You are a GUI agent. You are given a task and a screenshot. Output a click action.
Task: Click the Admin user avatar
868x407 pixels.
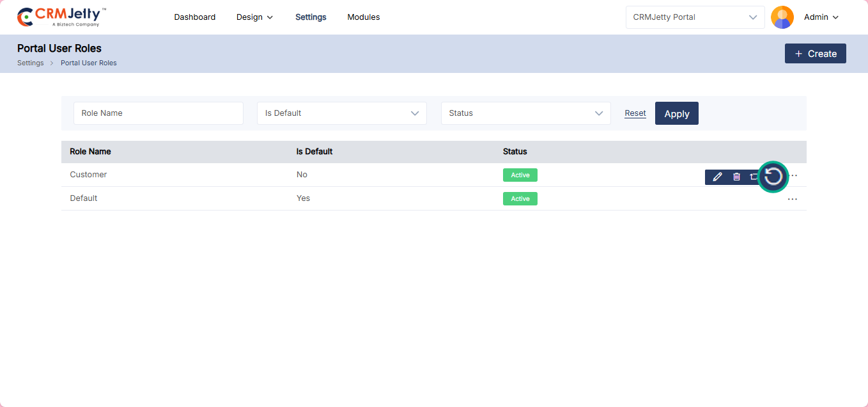(x=782, y=17)
